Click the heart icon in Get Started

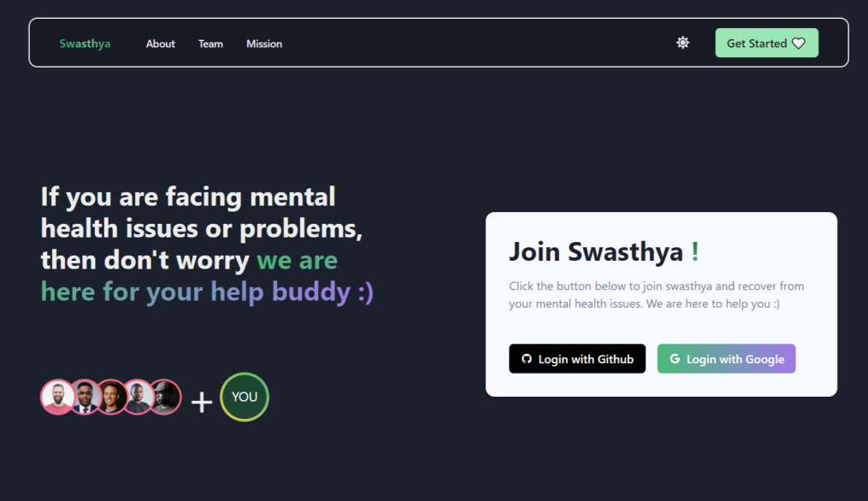798,44
